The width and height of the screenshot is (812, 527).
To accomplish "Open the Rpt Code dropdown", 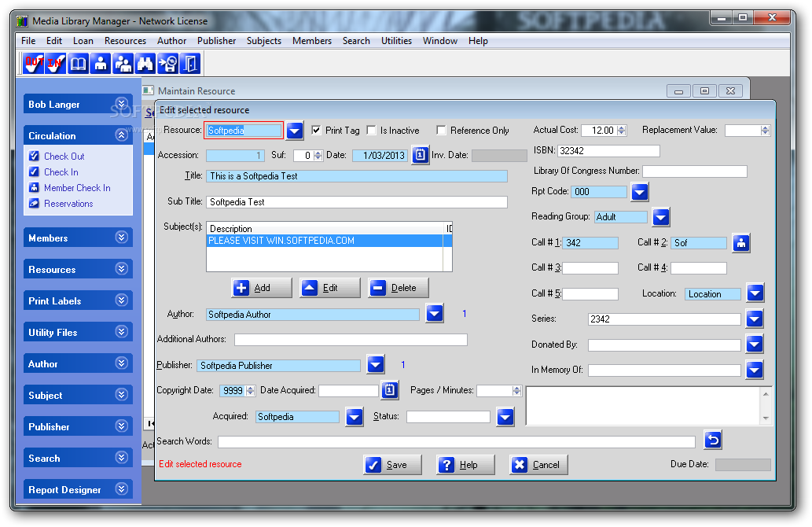I will (x=640, y=192).
